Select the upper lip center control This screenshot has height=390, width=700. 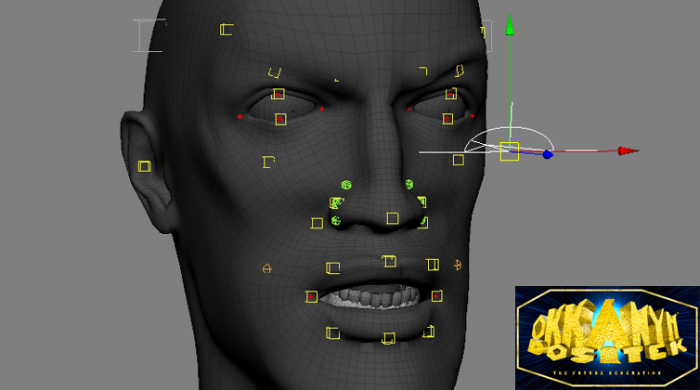click(389, 261)
